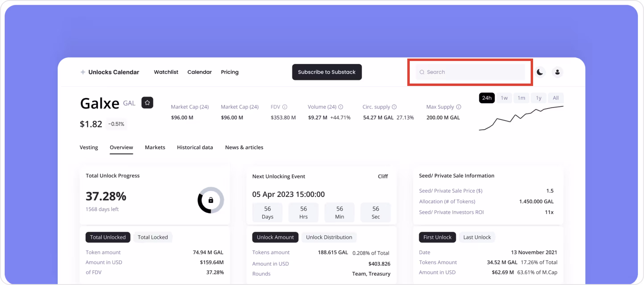Click the $1.82 Galxe price
The height and width of the screenshot is (285, 644).
click(91, 124)
